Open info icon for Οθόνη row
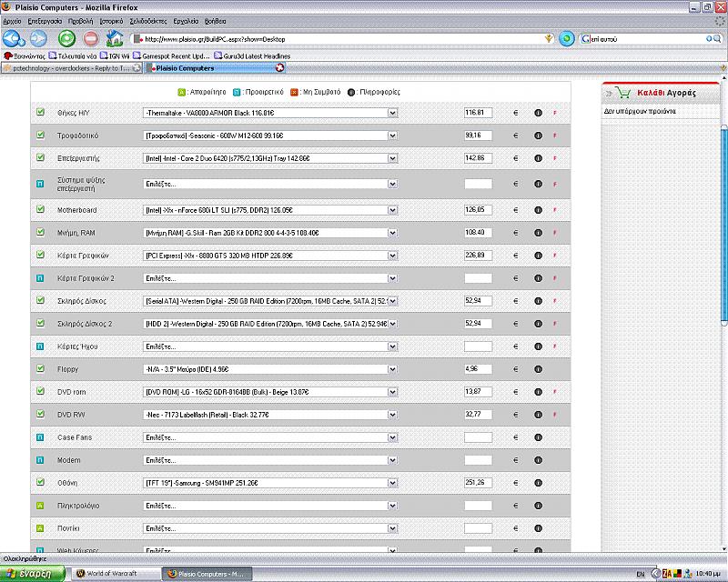This screenshot has height=582, width=728. (x=538, y=483)
